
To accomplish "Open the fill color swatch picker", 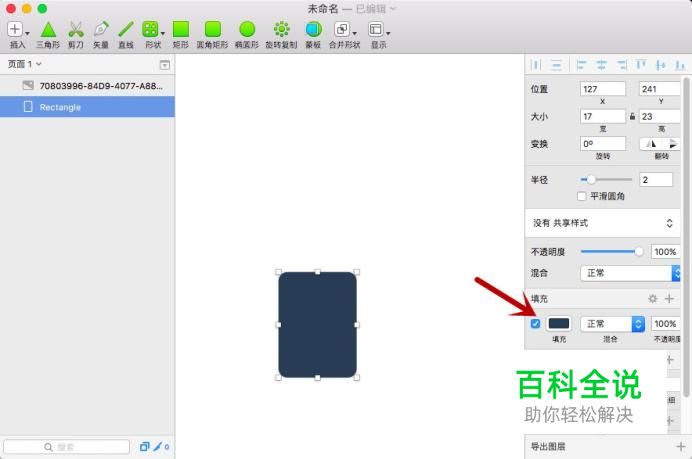I will [x=559, y=324].
